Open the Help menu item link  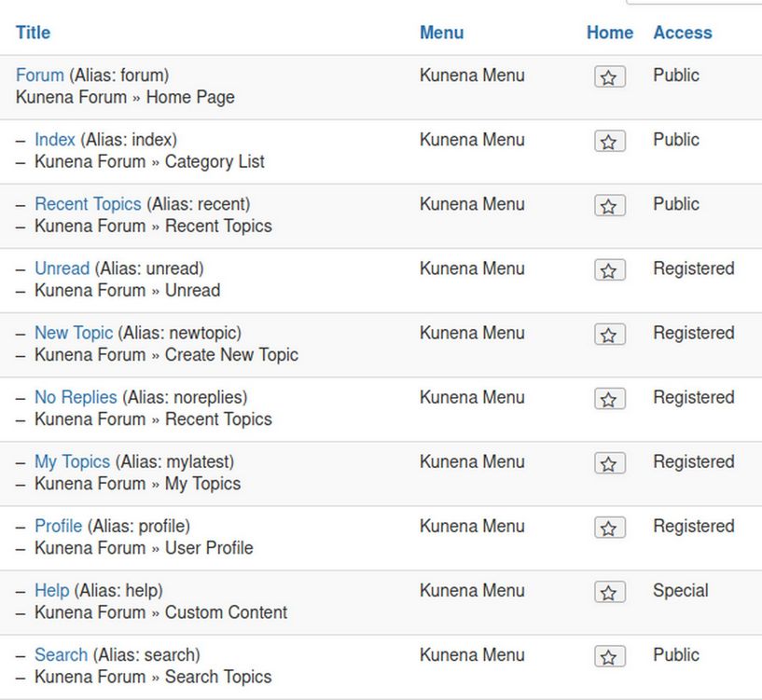(x=51, y=590)
